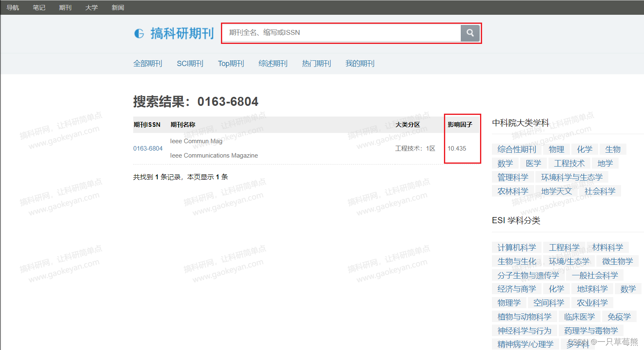Open the 物理 category under 中科院大类学科

pos(556,149)
